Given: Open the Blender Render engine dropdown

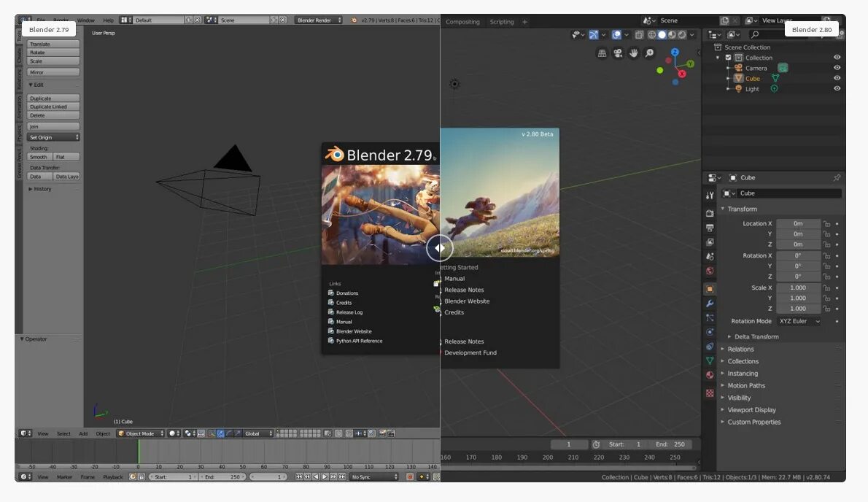Looking at the screenshot, I should pyautogui.click(x=318, y=20).
